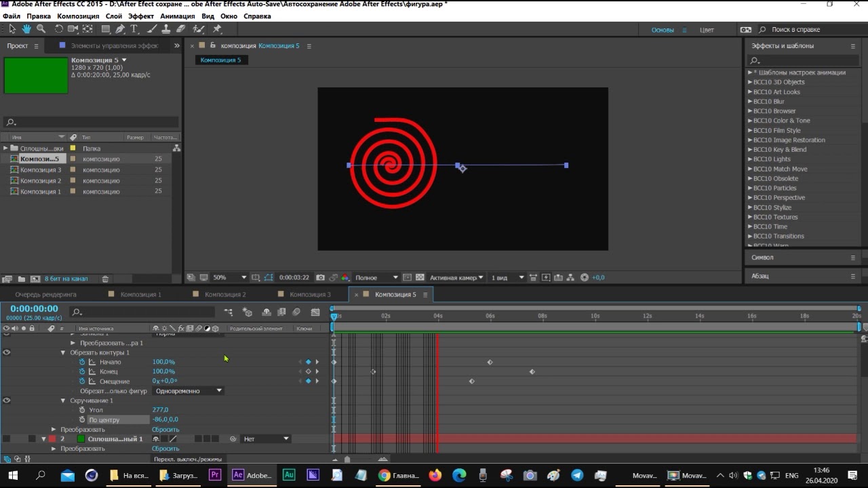
Task: Open the Анимация menu
Action: click(x=177, y=16)
